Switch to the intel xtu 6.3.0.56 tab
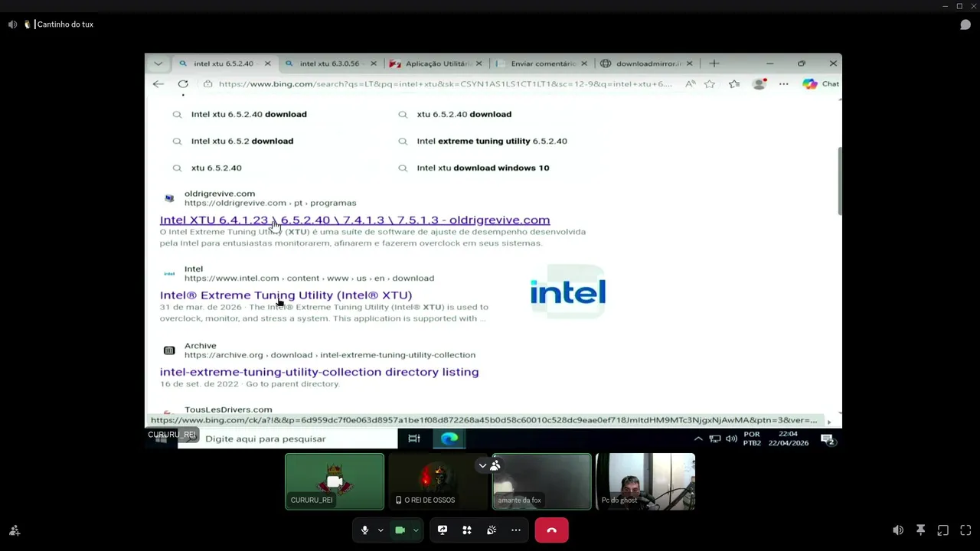This screenshot has width=980, height=551. [329, 64]
